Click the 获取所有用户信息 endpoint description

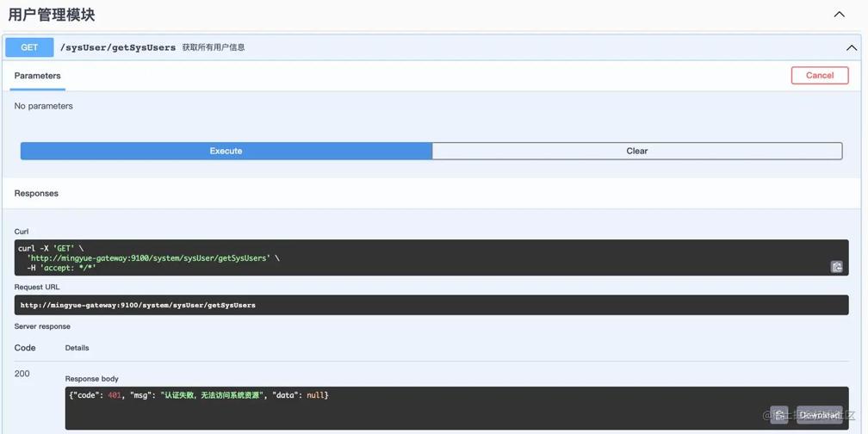[214, 47]
